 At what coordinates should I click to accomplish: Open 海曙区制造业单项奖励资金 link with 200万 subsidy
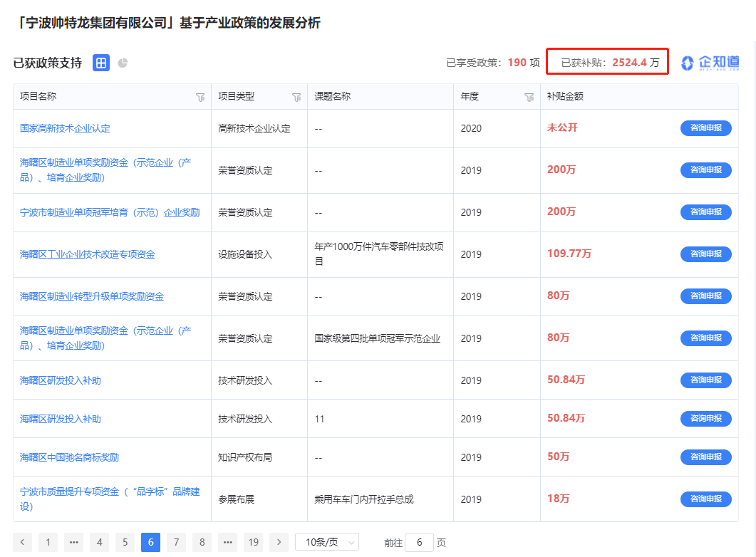click(x=105, y=170)
